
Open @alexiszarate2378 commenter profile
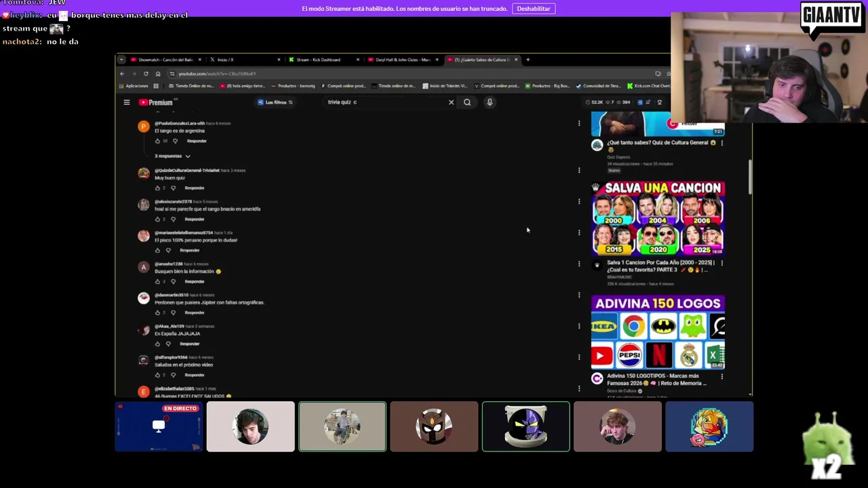click(173, 201)
